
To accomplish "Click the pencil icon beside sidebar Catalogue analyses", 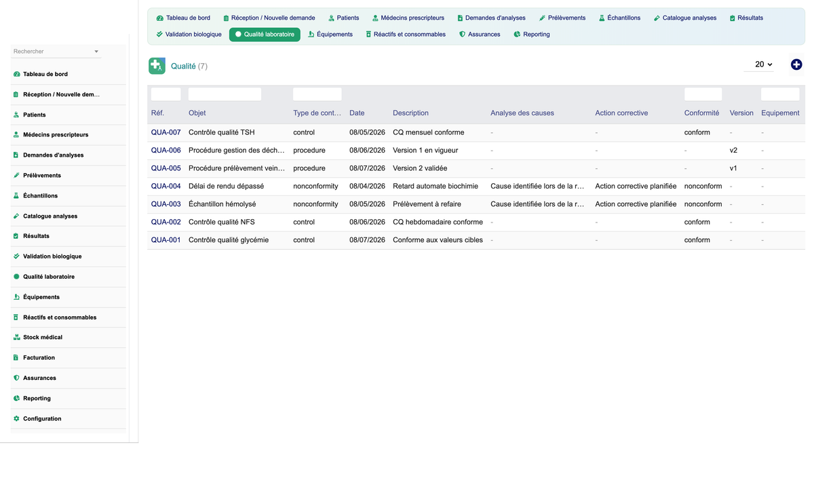I will point(16,216).
